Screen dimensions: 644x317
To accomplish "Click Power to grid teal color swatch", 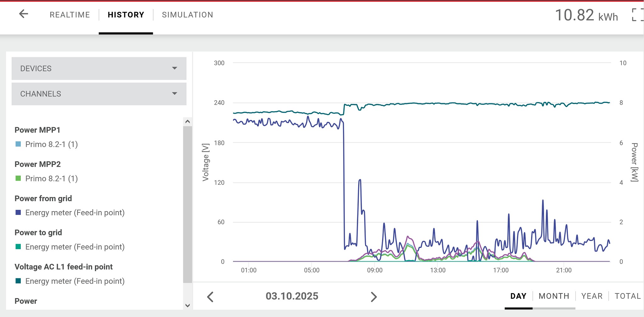I will [18, 247].
